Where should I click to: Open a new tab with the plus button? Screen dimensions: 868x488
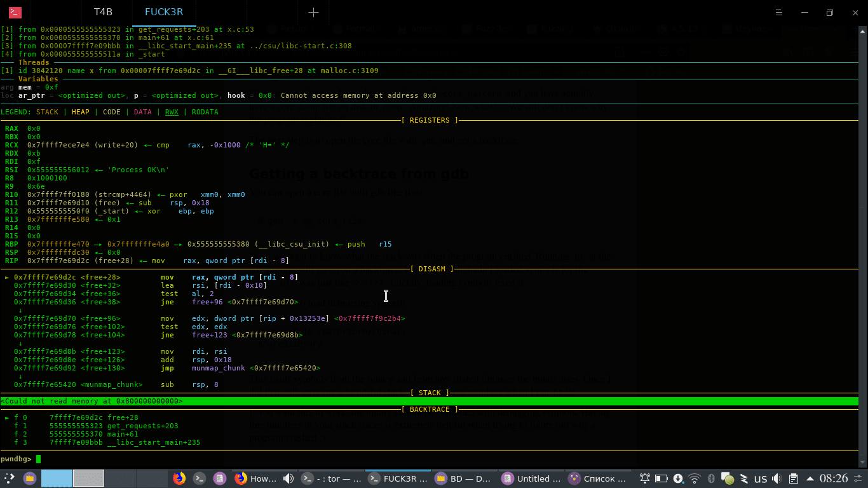tap(313, 12)
